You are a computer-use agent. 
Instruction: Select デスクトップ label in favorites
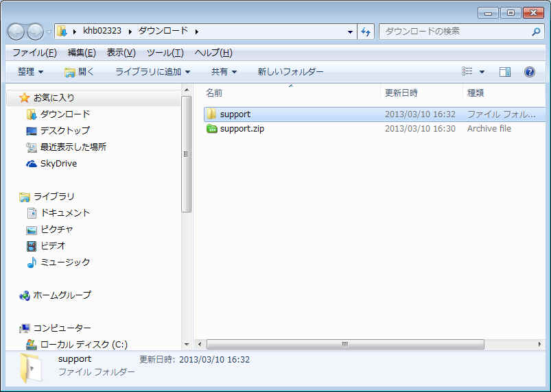[65, 130]
